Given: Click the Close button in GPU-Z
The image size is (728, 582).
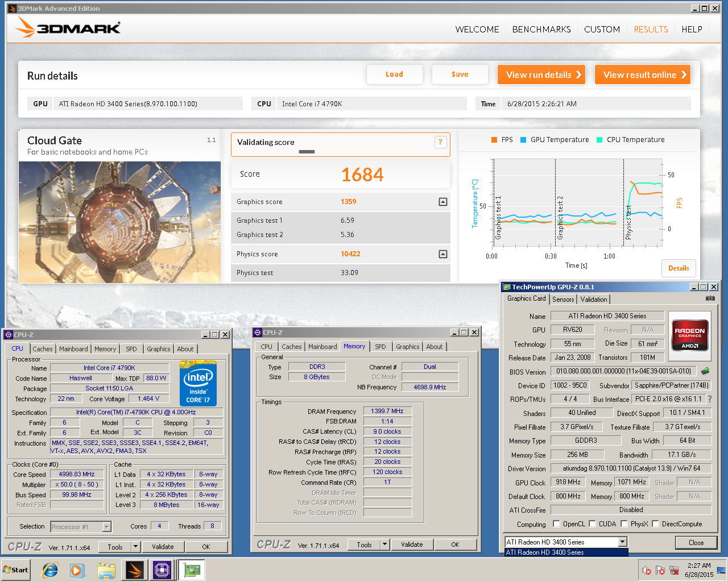Looking at the screenshot, I should [696, 543].
